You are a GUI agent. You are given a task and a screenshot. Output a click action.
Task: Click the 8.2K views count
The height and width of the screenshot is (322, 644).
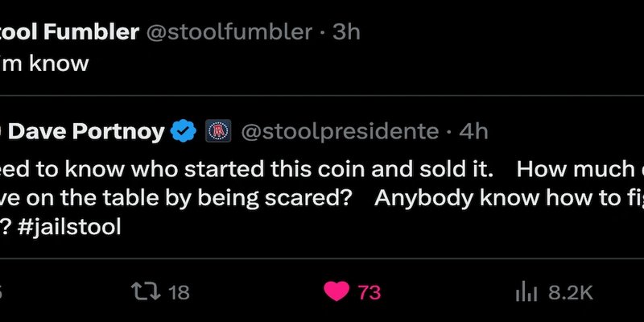[x=571, y=292]
